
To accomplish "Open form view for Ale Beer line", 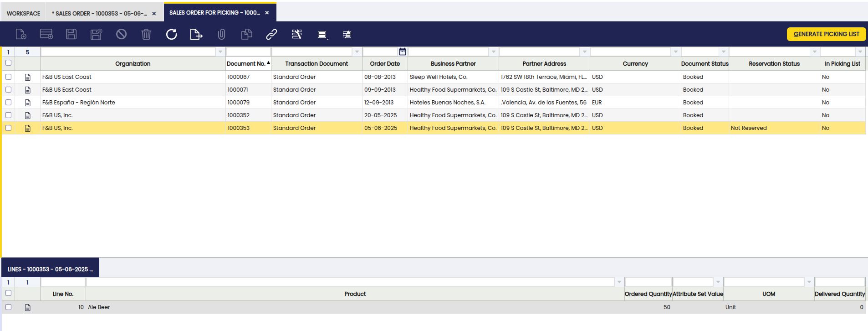I will 28,307.
